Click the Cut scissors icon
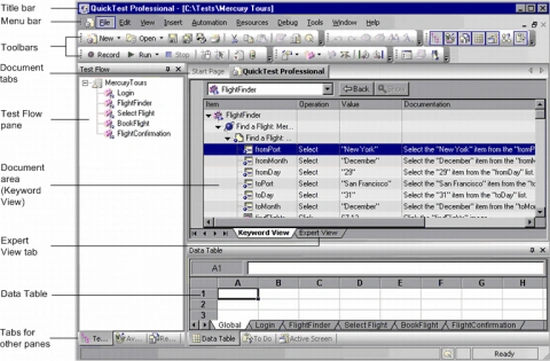Screen dimensions: 550x361 coord(234,38)
